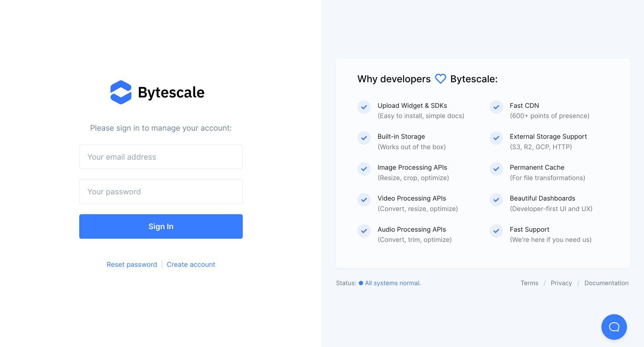Screen dimensions: 644x347
Task: Click 'Audio Processing APIs' text
Action: [412, 229]
